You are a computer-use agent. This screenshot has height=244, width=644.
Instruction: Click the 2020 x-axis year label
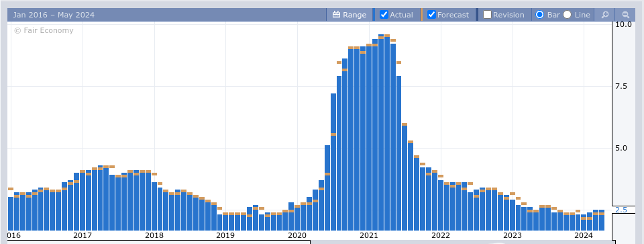pyautogui.click(x=297, y=235)
